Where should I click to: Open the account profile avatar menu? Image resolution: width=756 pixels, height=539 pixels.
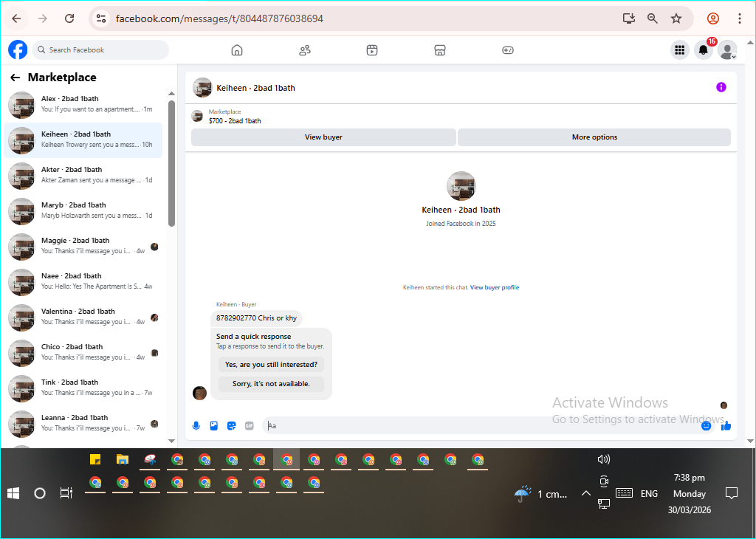[x=727, y=49]
